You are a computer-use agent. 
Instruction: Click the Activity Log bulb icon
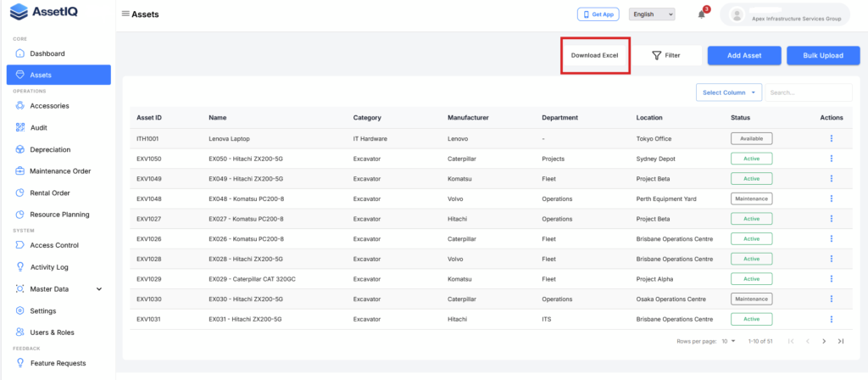20,267
